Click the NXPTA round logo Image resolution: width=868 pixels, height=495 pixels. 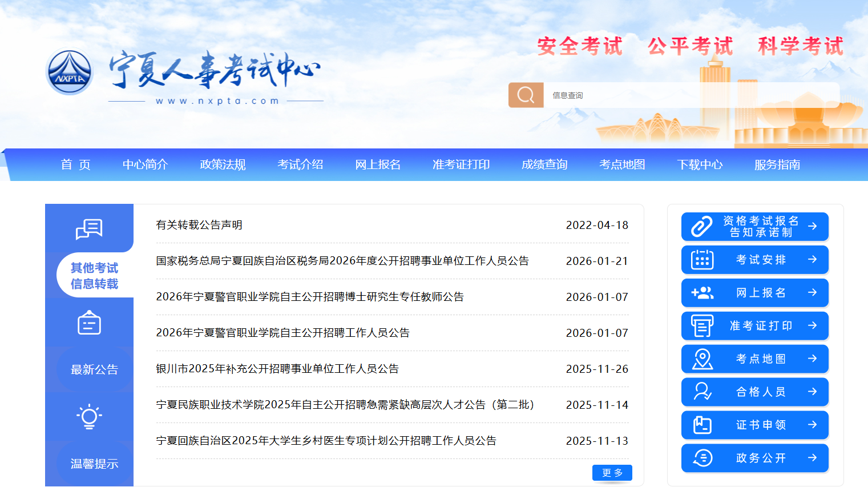point(70,73)
